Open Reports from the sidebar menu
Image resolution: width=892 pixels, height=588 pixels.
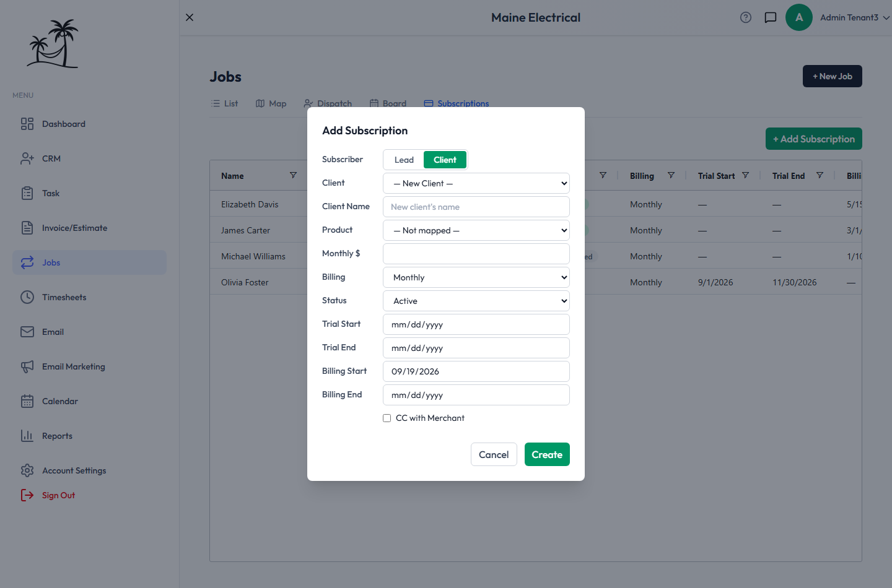89,436
